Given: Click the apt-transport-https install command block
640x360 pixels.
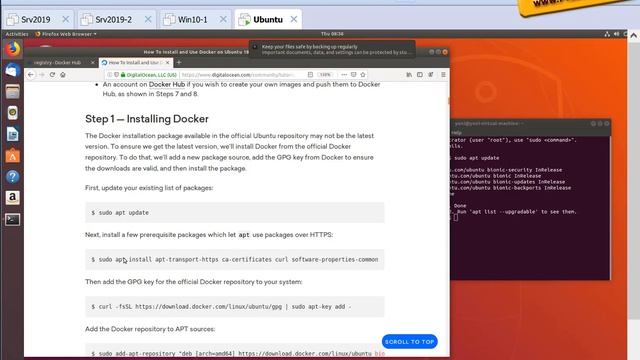Looking at the screenshot, I should tap(235, 260).
